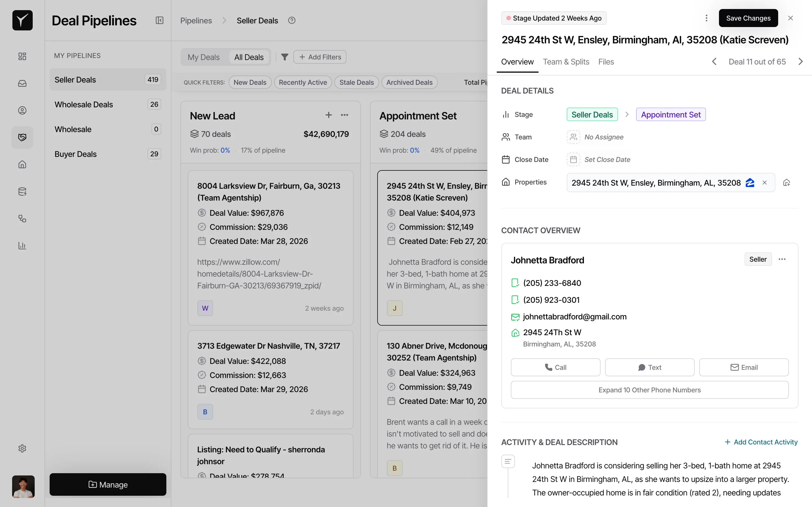Click Add Contact Activity link

[761, 442]
